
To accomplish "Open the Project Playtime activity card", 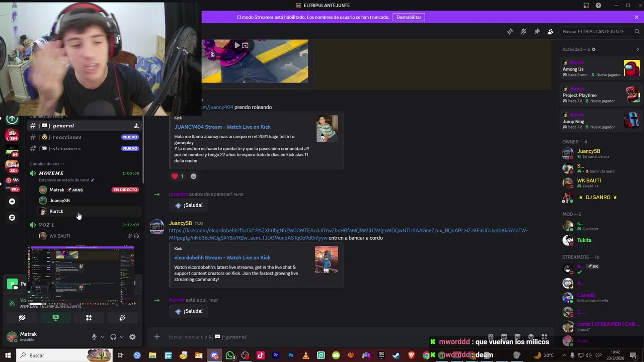I will pyautogui.click(x=601, y=95).
